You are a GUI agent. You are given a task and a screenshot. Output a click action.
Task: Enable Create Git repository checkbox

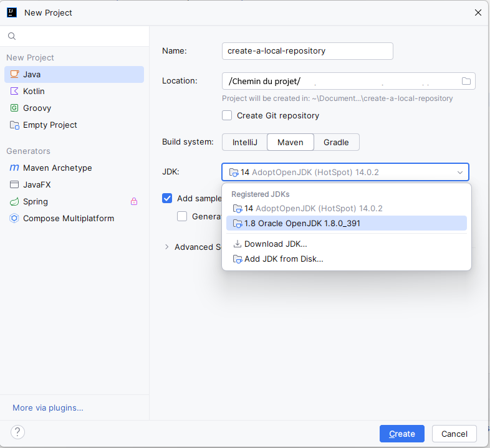227,116
